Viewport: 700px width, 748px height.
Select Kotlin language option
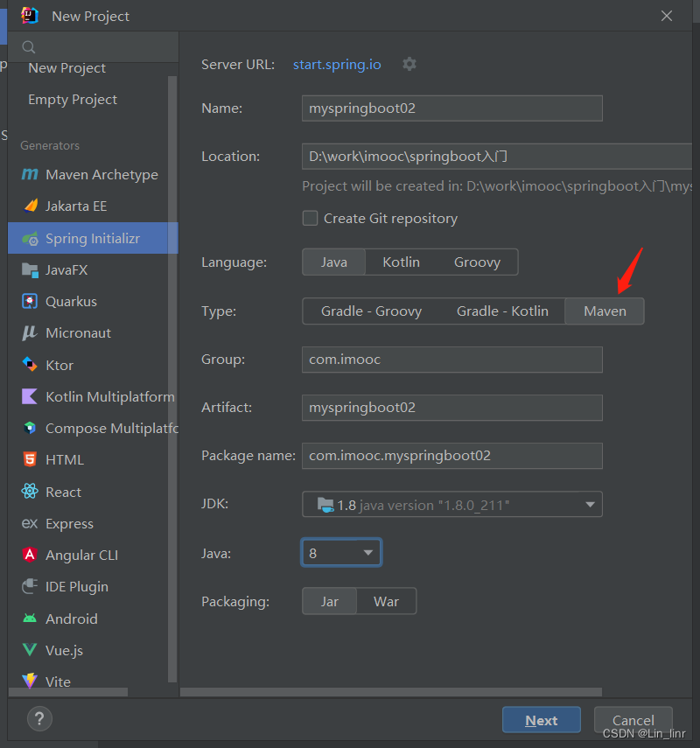click(402, 262)
